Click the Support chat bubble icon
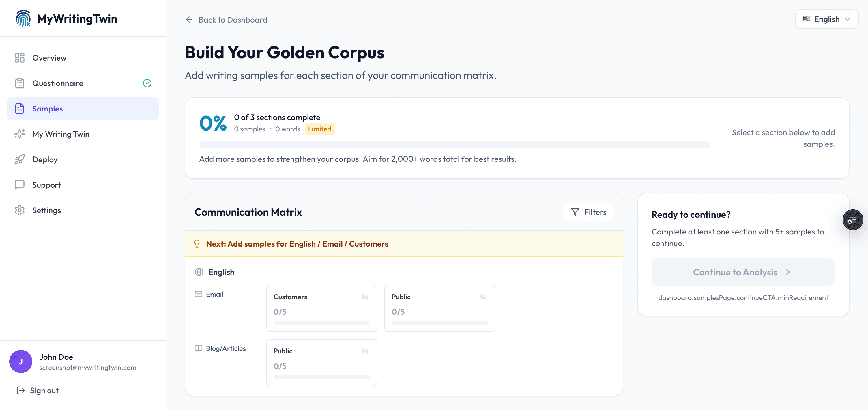868x410 pixels. tap(20, 185)
